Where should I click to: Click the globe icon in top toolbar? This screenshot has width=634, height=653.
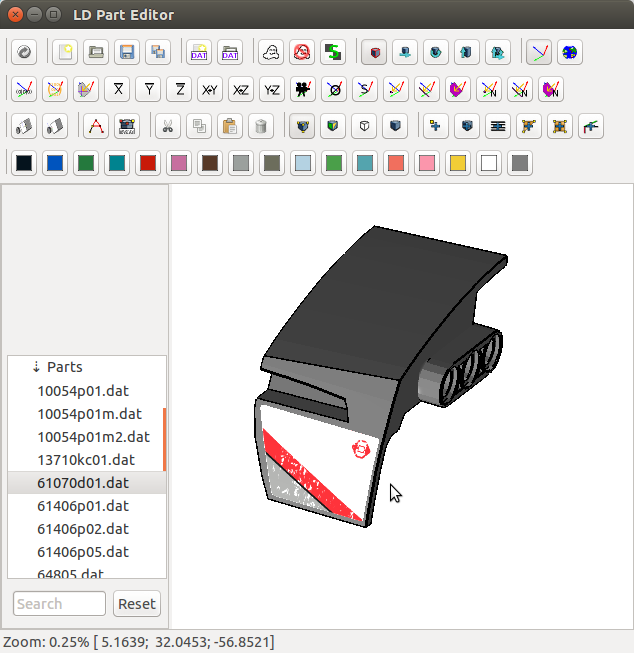pyautogui.click(x=570, y=52)
